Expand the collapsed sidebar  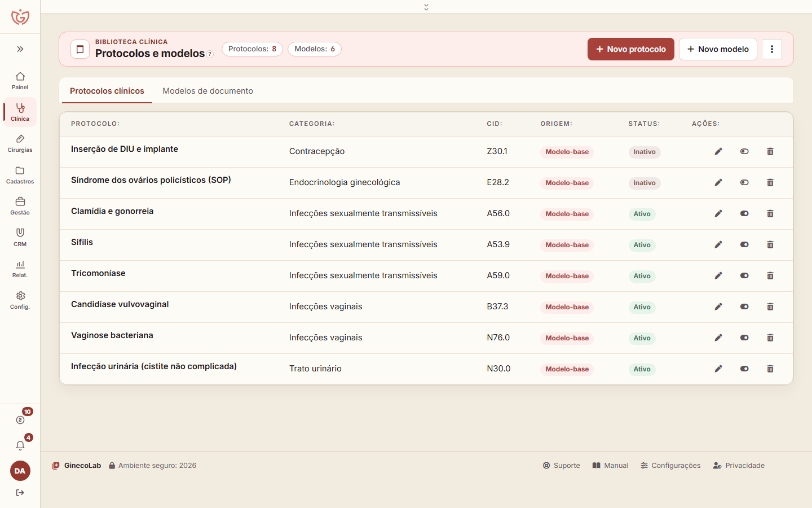pyautogui.click(x=20, y=49)
